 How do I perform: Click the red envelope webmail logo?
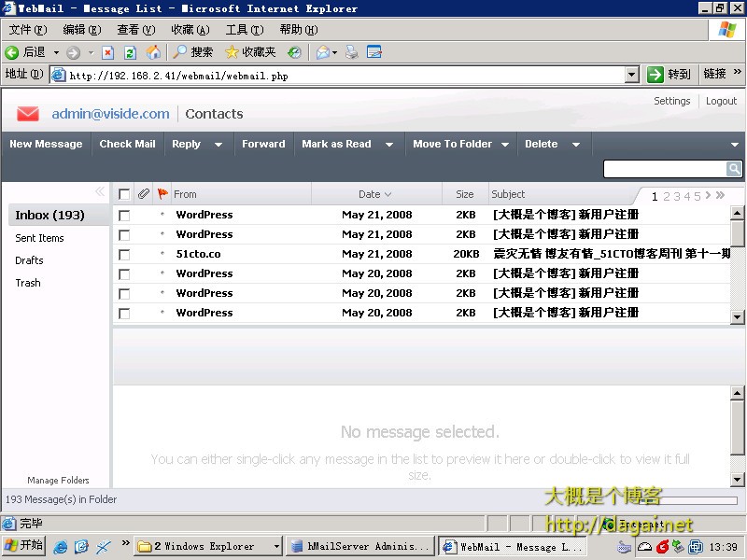coord(28,114)
